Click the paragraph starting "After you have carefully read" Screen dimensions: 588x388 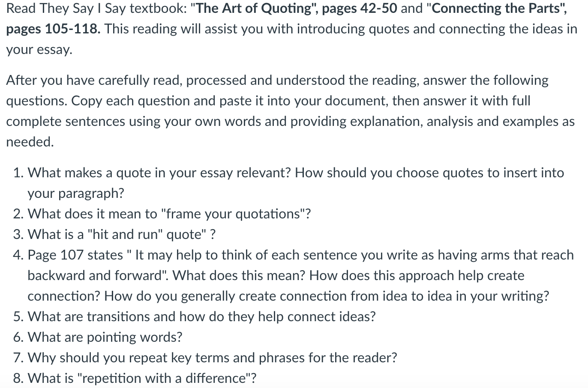tap(291, 111)
